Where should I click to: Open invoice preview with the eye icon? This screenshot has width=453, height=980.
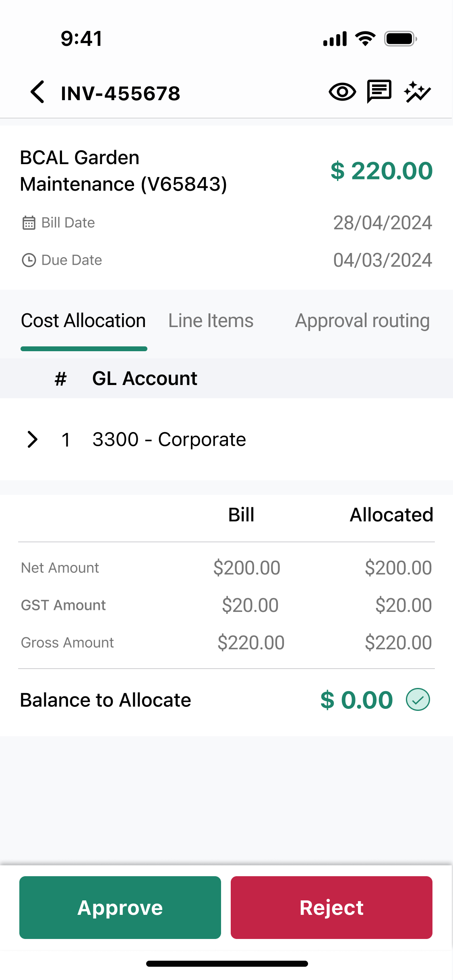(x=342, y=92)
